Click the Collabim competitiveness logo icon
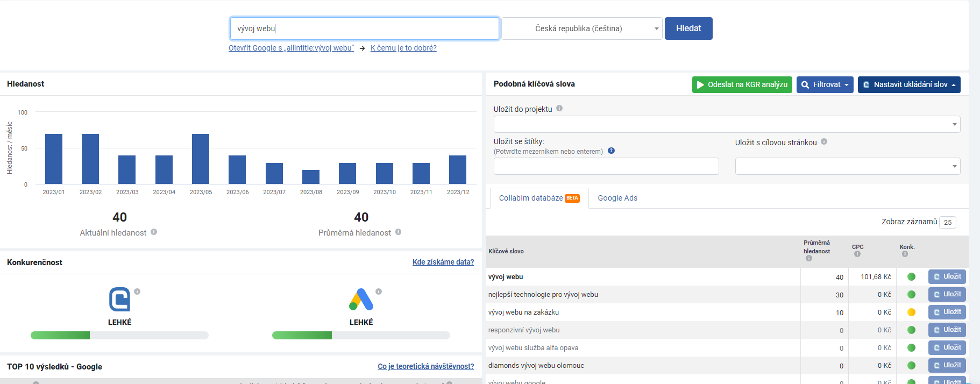This screenshot has width=980, height=384. (x=119, y=299)
